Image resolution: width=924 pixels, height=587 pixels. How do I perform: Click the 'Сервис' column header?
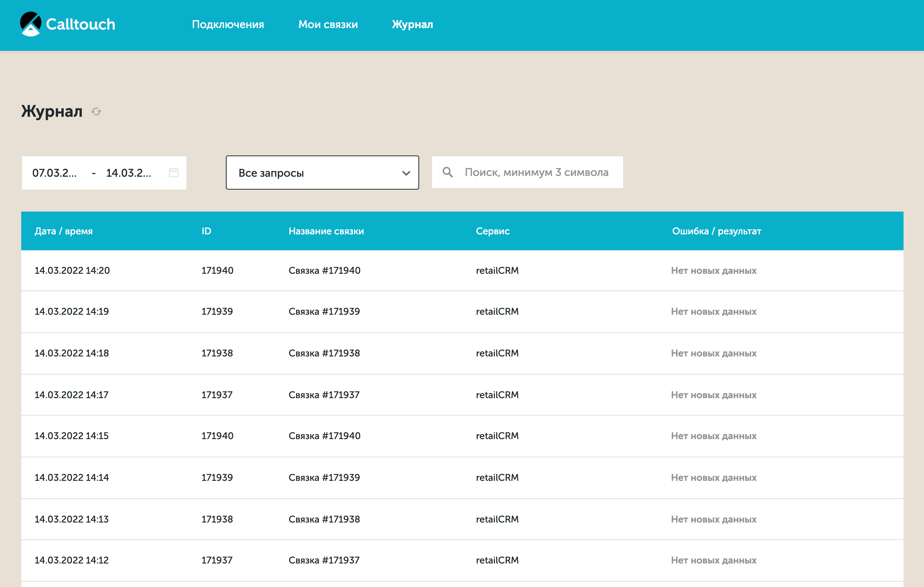point(493,231)
